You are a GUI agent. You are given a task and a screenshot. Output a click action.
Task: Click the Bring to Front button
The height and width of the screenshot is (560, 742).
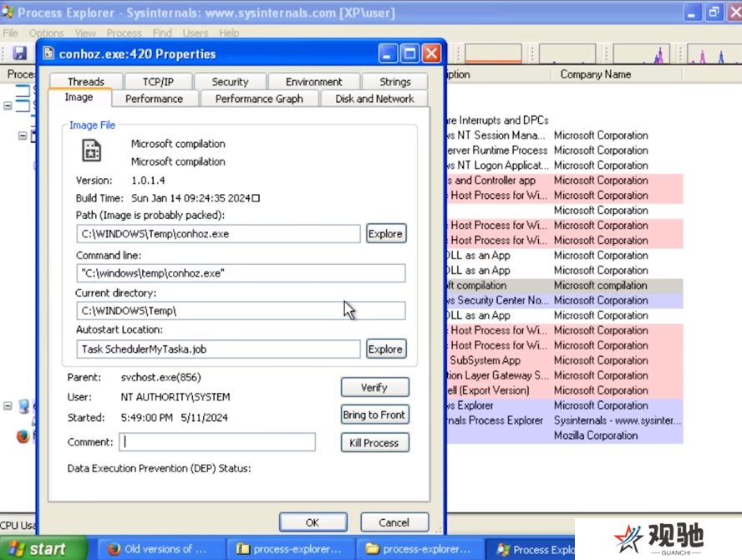(x=375, y=415)
